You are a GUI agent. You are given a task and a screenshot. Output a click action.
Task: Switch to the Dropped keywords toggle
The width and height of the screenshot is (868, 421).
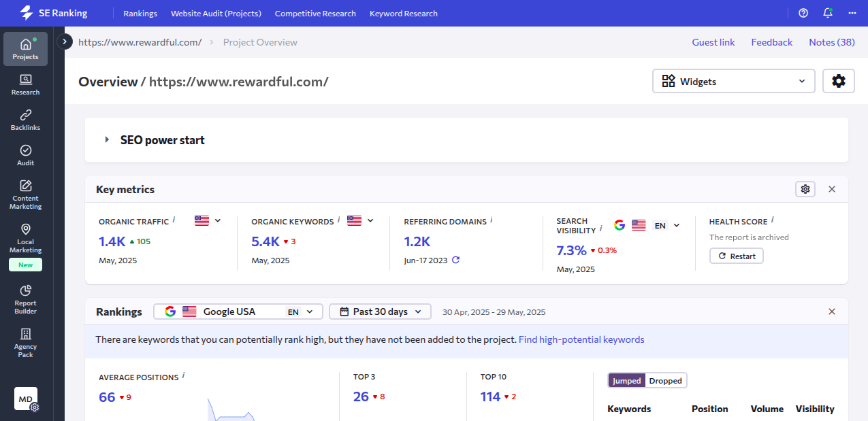point(665,381)
